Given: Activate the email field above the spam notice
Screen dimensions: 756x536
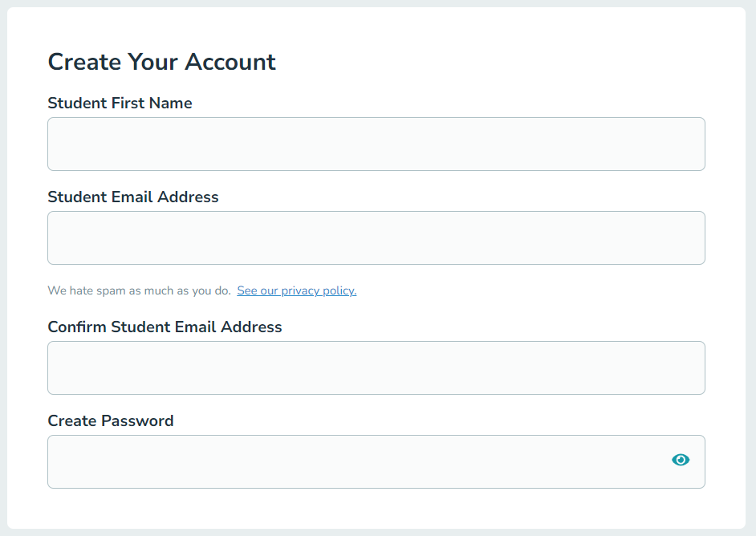Looking at the screenshot, I should [x=376, y=238].
